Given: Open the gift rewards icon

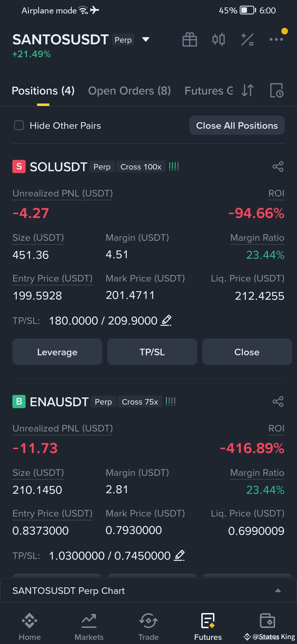Looking at the screenshot, I should pyautogui.click(x=190, y=39).
